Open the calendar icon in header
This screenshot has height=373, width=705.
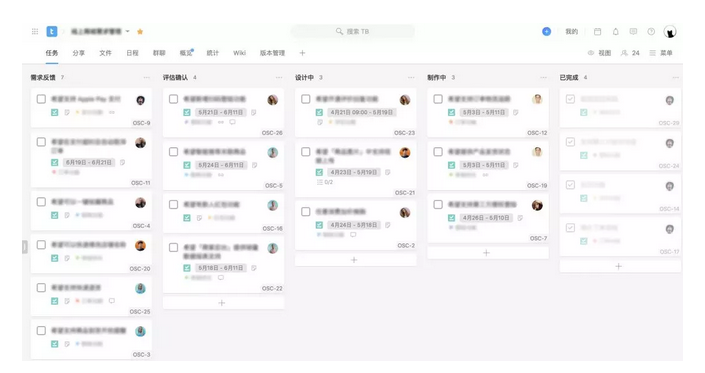(598, 31)
